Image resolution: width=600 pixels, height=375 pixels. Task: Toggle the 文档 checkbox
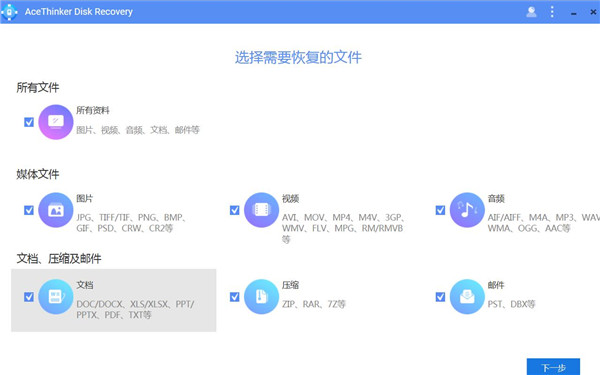(x=29, y=297)
